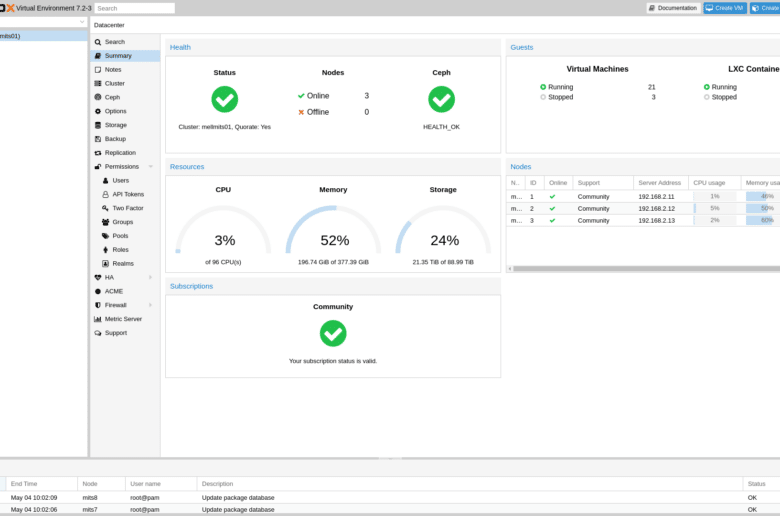
Task: Click the Ceph health OK checkmark
Action: point(441,100)
